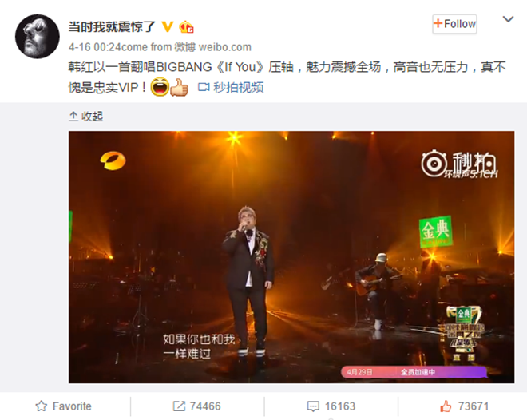
Task: Click the crown membership badge icon
Action: click(186, 26)
